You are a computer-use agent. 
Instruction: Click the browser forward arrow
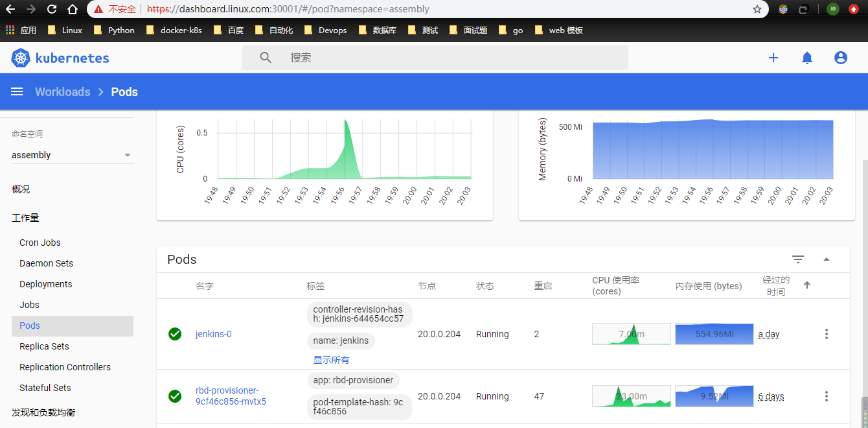31,9
